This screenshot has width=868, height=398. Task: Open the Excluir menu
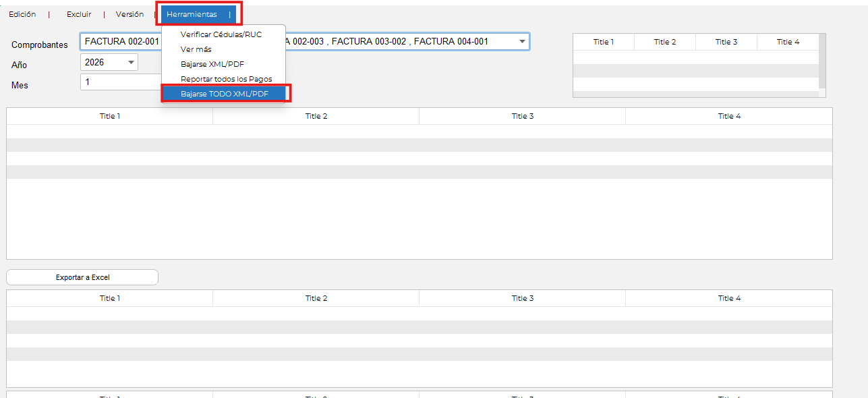coord(79,14)
